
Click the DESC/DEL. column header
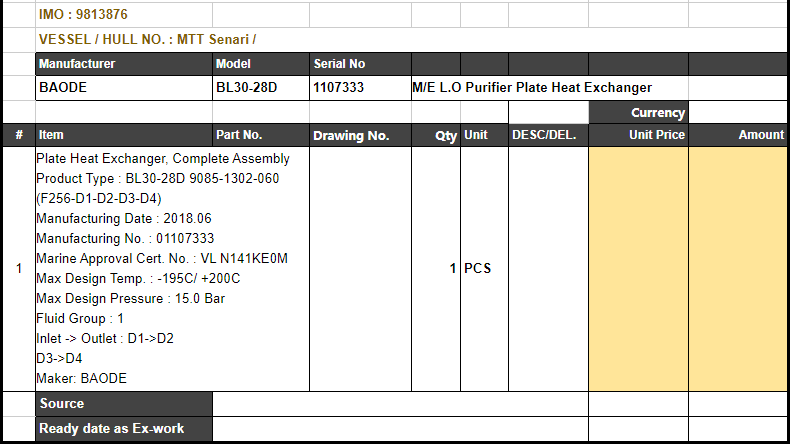click(549, 135)
